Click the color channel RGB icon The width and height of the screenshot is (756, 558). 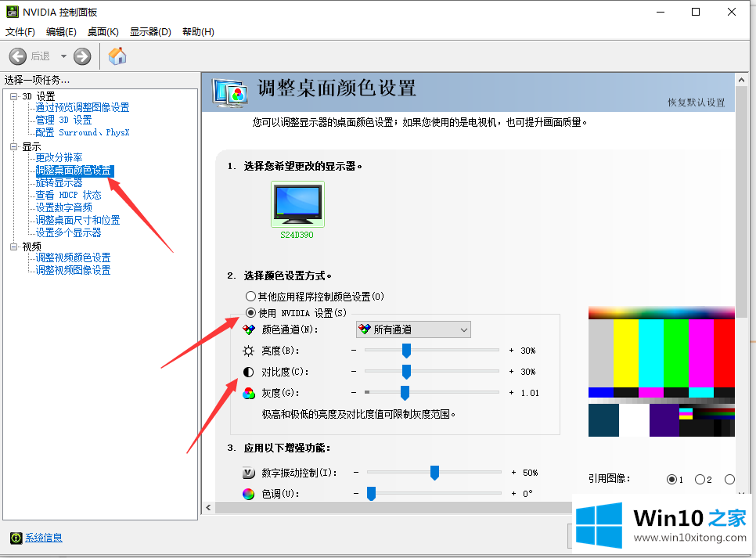click(x=249, y=330)
